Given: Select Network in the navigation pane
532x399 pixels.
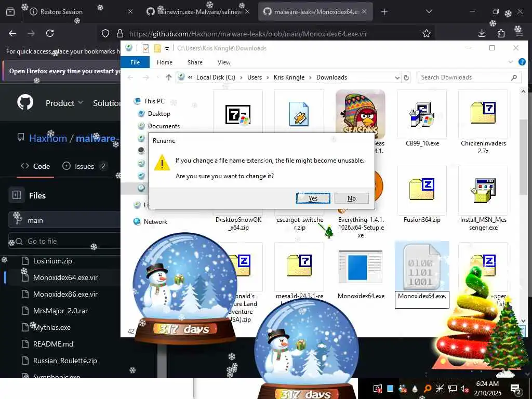Looking at the screenshot, I should pos(155,221).
